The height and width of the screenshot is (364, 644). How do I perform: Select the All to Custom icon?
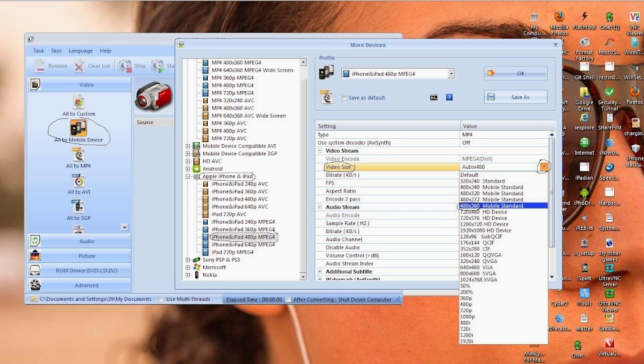point(78,102)
